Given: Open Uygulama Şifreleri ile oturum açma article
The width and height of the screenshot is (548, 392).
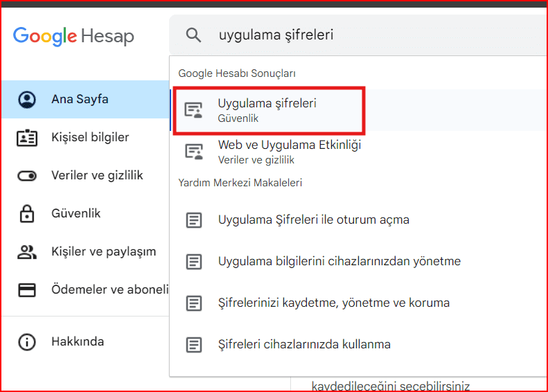Looking at the screenshot, I should pyautogui.click(x=313, y=220).
